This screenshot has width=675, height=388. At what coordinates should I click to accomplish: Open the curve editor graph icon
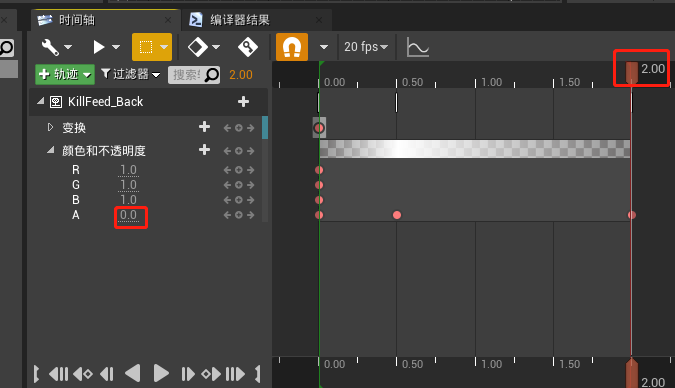click(x=418, y=47)
